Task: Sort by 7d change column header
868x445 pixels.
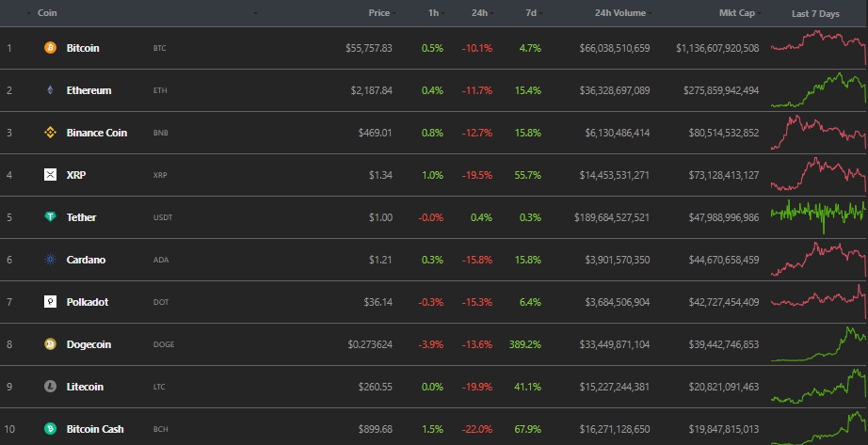Action: (530, 13)
